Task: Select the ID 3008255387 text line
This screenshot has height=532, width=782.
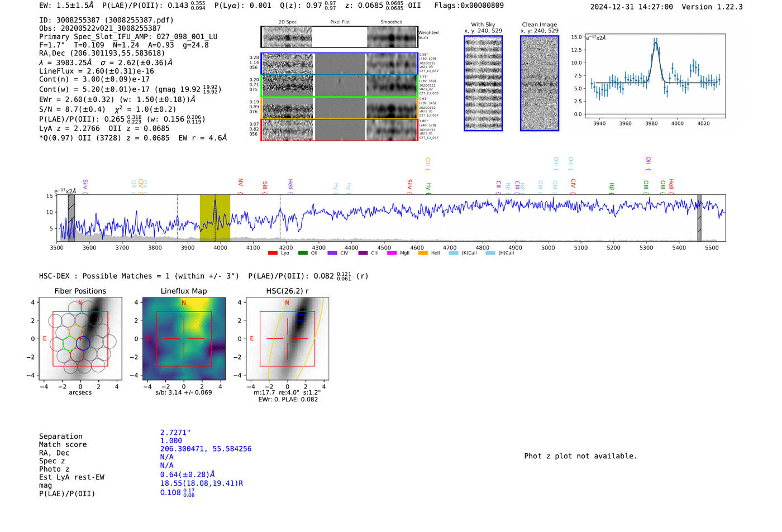Action: tap(106, 20)
